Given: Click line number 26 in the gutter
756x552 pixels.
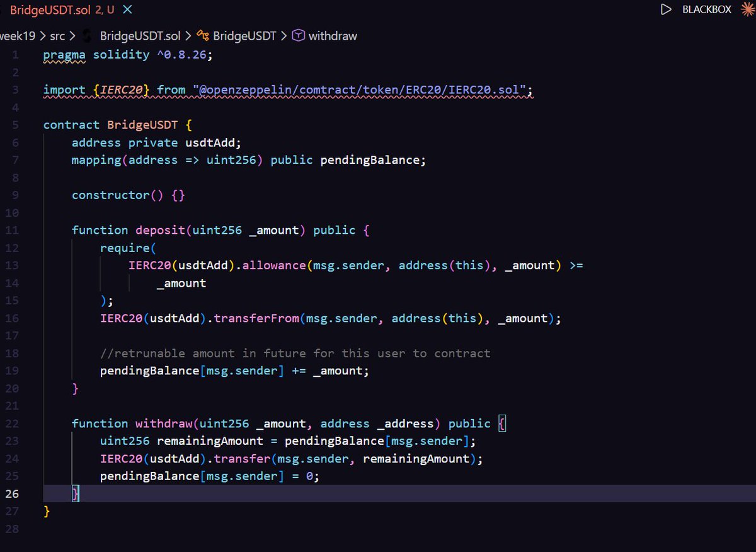Looking at the screenshot, I should 13,493.
